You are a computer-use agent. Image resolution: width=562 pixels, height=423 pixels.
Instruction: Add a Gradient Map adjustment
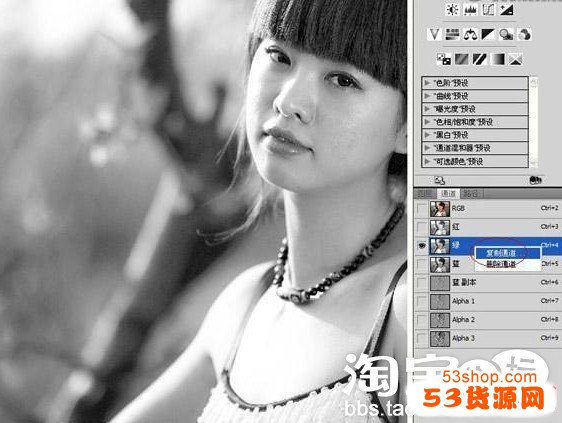497,59
